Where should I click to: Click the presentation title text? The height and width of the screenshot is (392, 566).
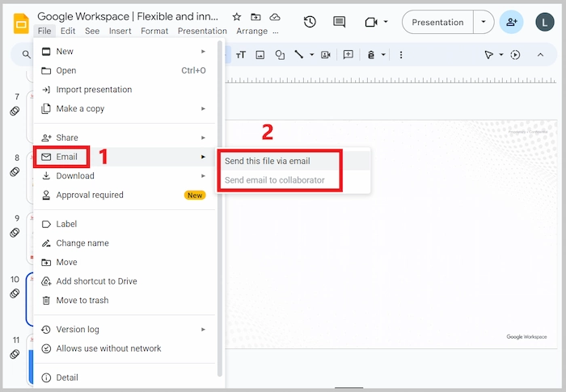(128, 17)
